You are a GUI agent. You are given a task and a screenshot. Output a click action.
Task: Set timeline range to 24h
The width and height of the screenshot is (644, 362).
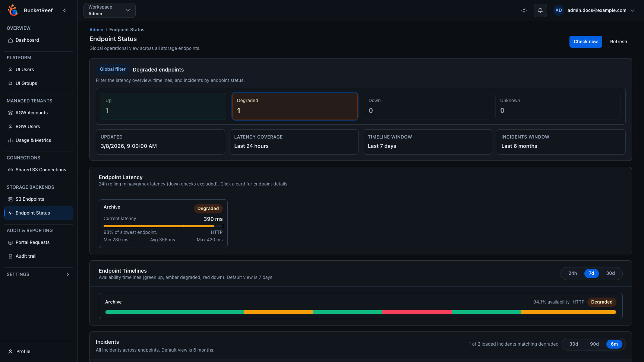pyautogui.click(x=573, y=273)
